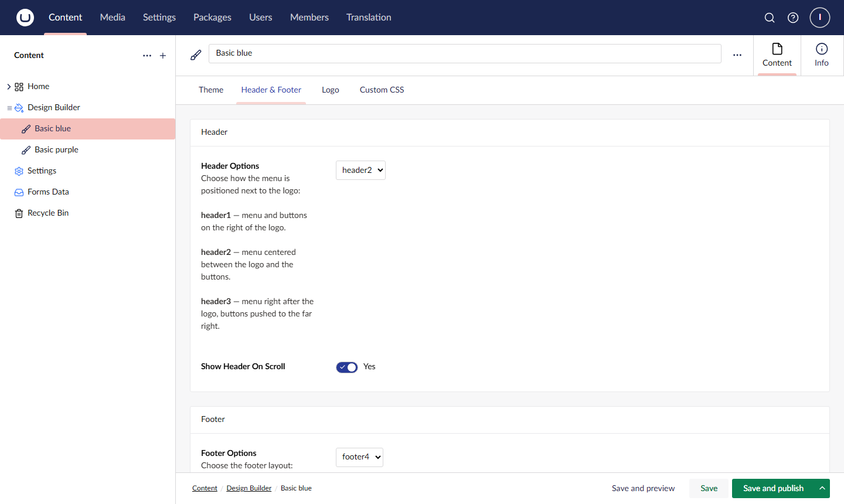This screenshot has height=504, width=844.
Task: Follow the Content breadcrumb link
Action: click(x=205, y=488)
